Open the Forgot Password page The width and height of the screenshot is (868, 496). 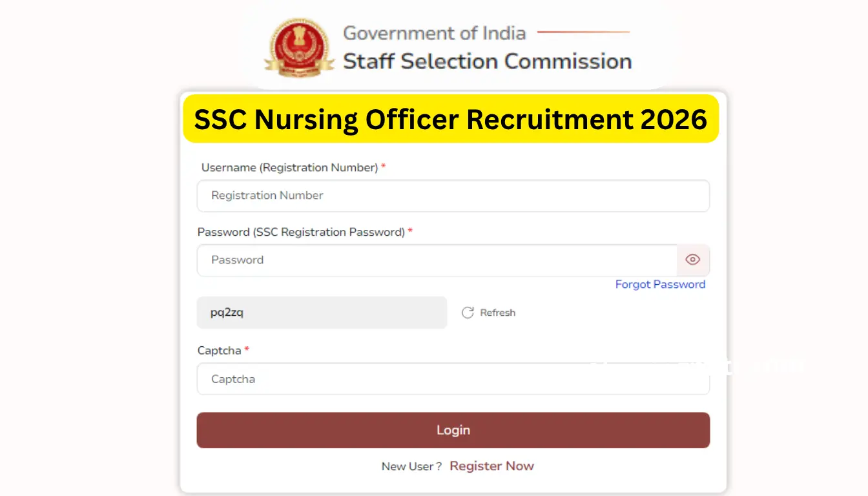pyautogui.click(x=660, y=284)
